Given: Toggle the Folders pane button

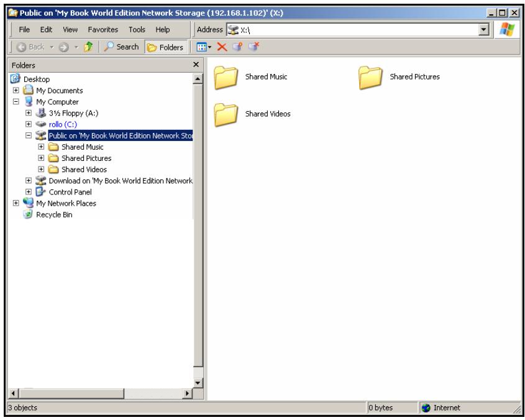Looking at the screenshot, I should coord(165,47).
